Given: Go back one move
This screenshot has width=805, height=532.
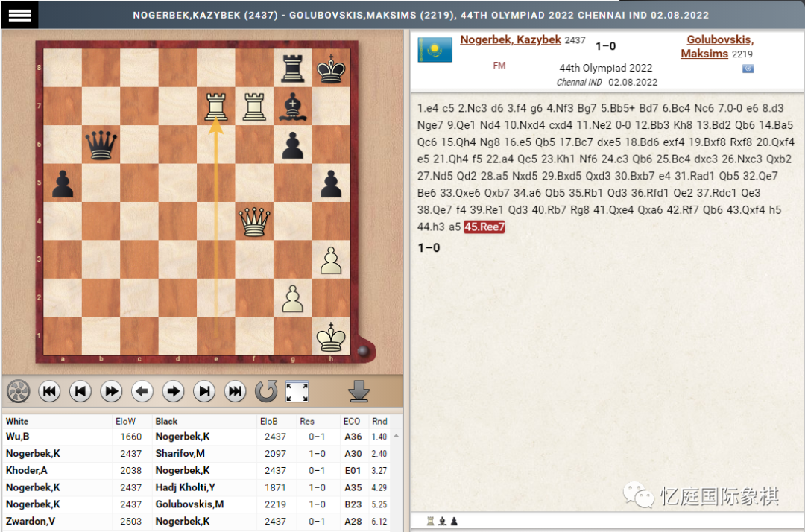Looking at the screenshot, I should [80, 392].
